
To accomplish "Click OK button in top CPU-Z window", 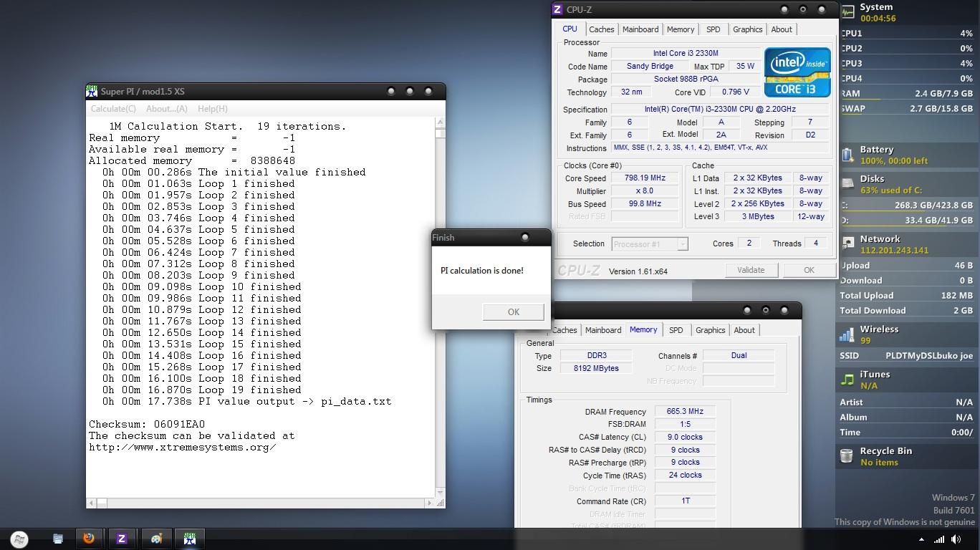I will (x=809, y=270).
